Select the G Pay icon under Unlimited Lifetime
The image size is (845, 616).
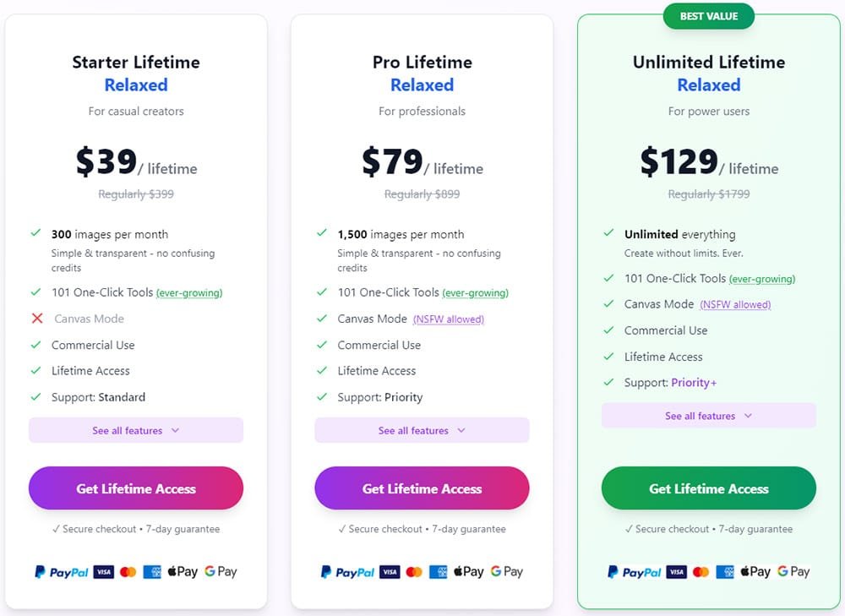792,571
